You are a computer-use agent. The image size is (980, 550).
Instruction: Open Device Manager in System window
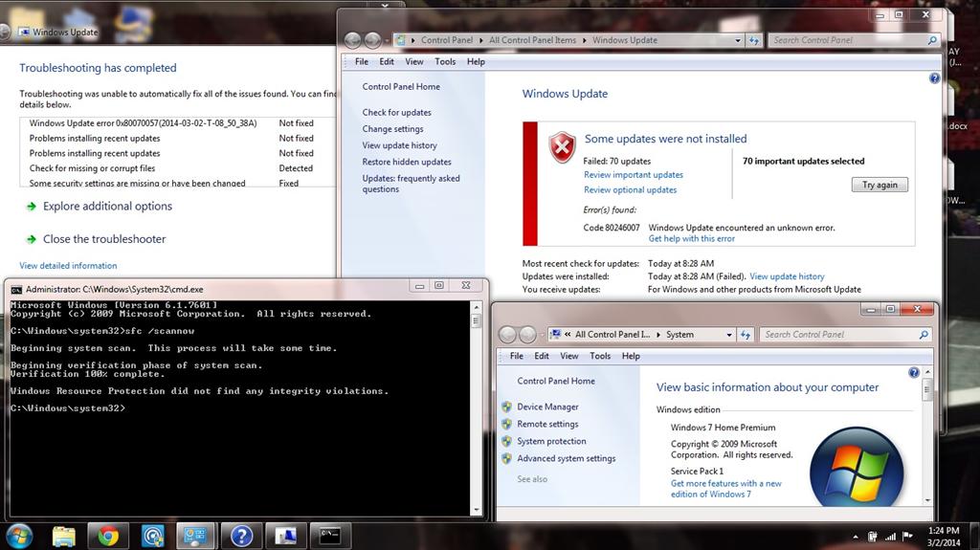(547, 407)
